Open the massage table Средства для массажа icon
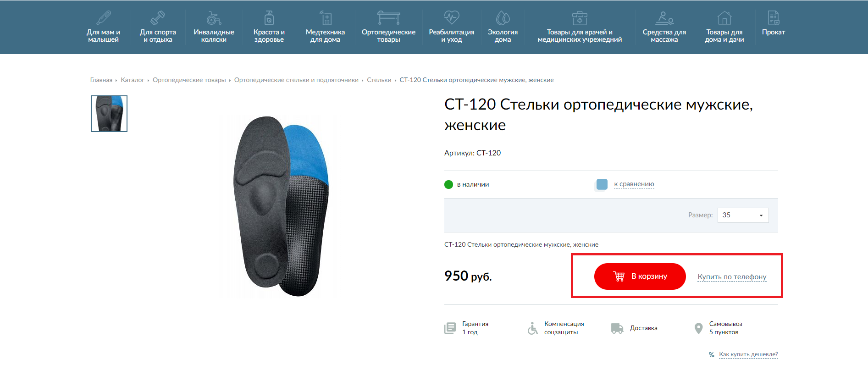 point(664,18)
